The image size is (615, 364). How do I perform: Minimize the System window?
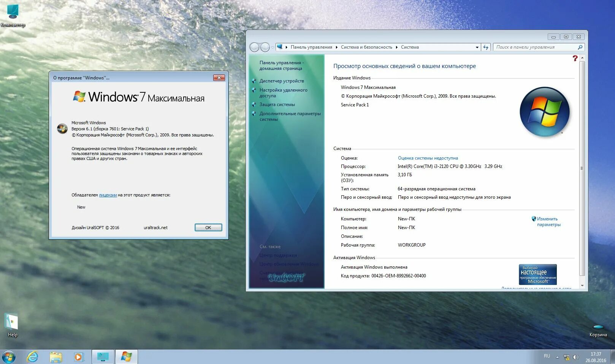pos(553,37)
